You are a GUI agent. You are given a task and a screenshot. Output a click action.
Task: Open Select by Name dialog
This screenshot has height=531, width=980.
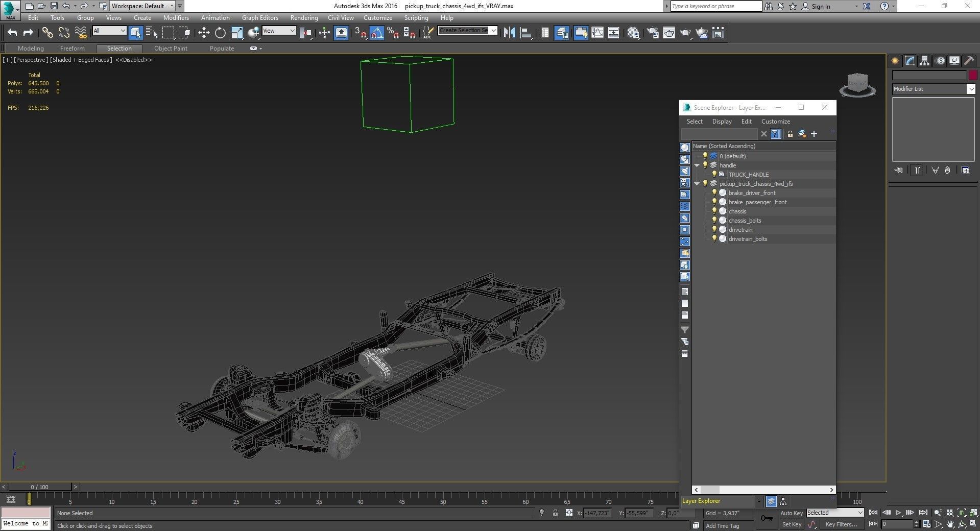tap(152, 33)
